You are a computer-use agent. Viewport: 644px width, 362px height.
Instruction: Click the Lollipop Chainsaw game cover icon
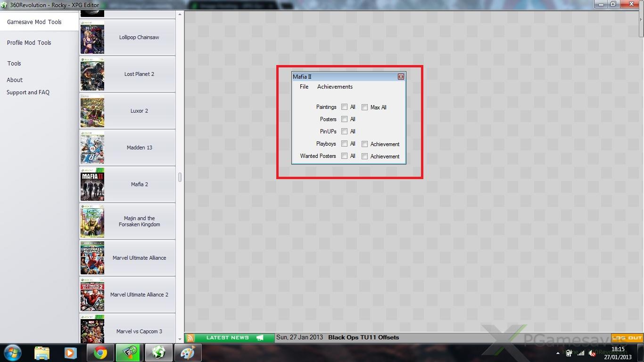click(92, 38)
